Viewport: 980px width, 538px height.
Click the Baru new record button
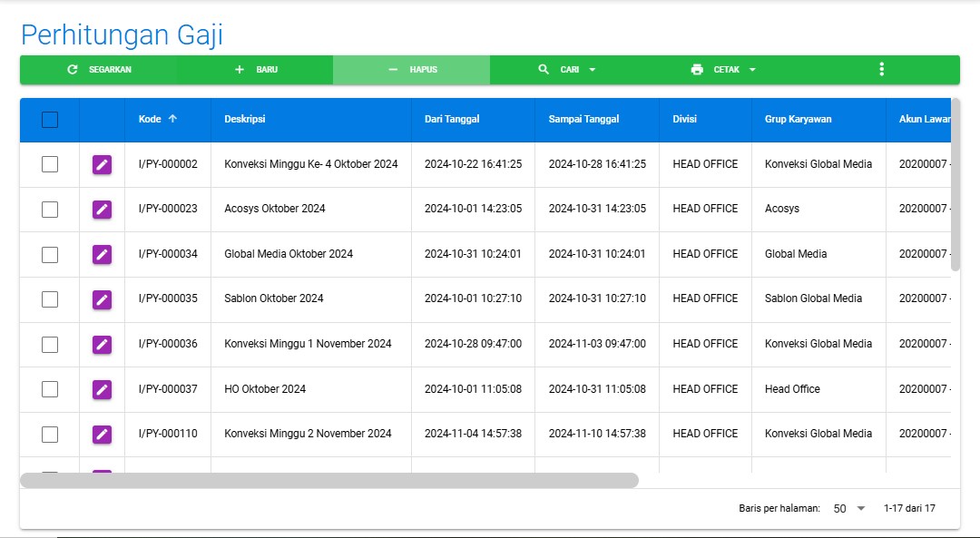click(256, 70)
